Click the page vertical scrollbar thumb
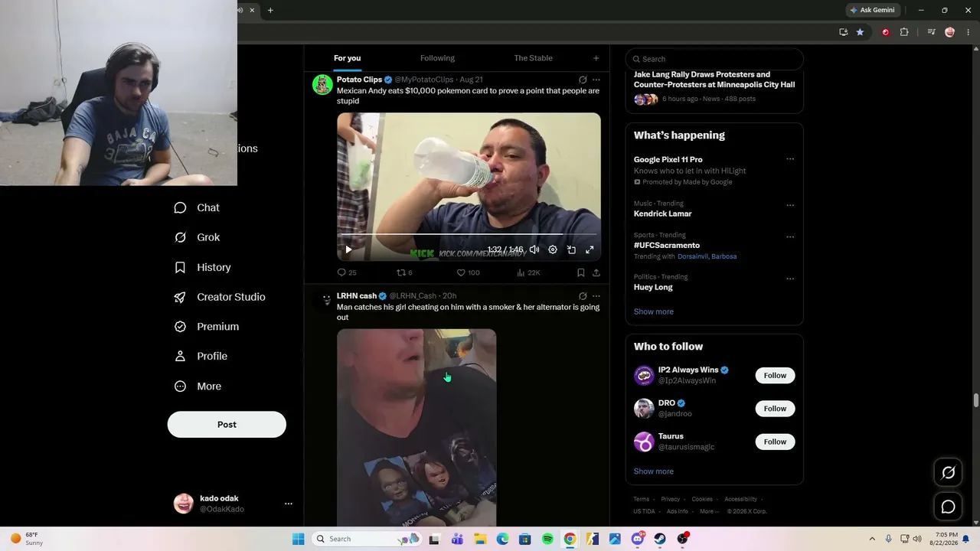 click(975, 401)
